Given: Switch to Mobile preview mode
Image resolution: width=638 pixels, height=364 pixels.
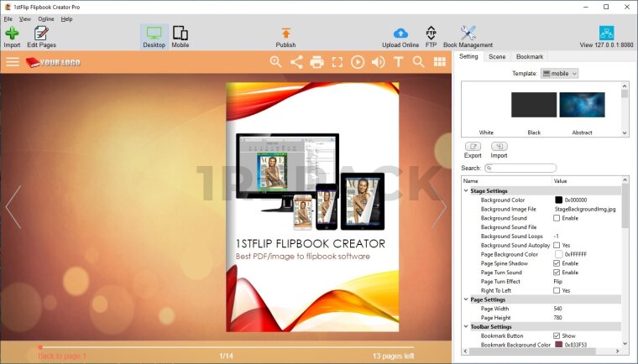Looking at the screenshot, I should [x=180, y=37].
